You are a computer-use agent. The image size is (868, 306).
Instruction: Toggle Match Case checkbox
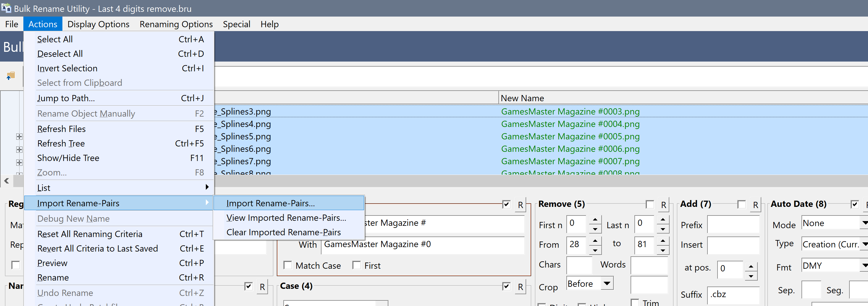288,265
